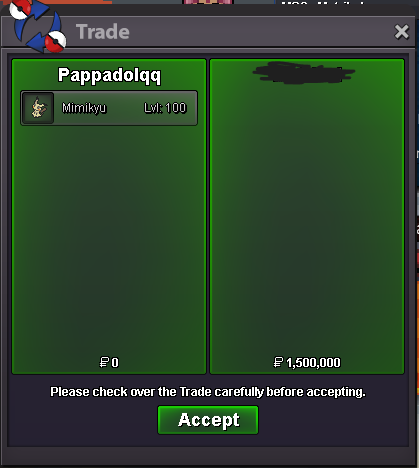This screenshot has height=468, width=419.
Task: Click the Pokeball trade arrows icon
Action: (x=37, y=26)
